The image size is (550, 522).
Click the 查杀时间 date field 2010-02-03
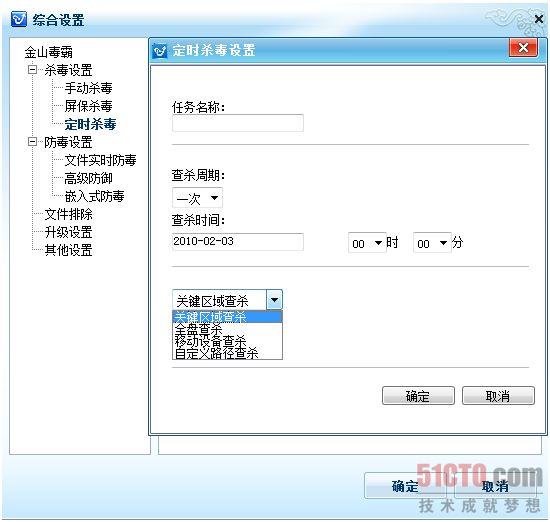[238, 242]
